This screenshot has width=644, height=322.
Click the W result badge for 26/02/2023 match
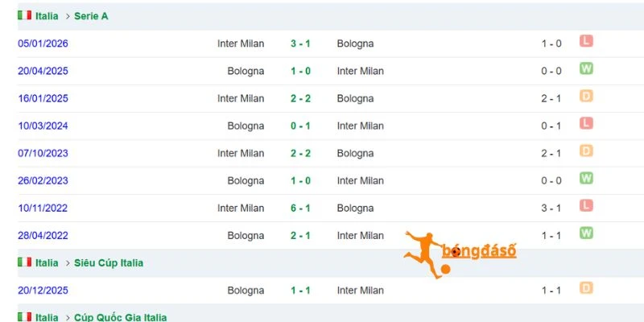coord(586,178)
